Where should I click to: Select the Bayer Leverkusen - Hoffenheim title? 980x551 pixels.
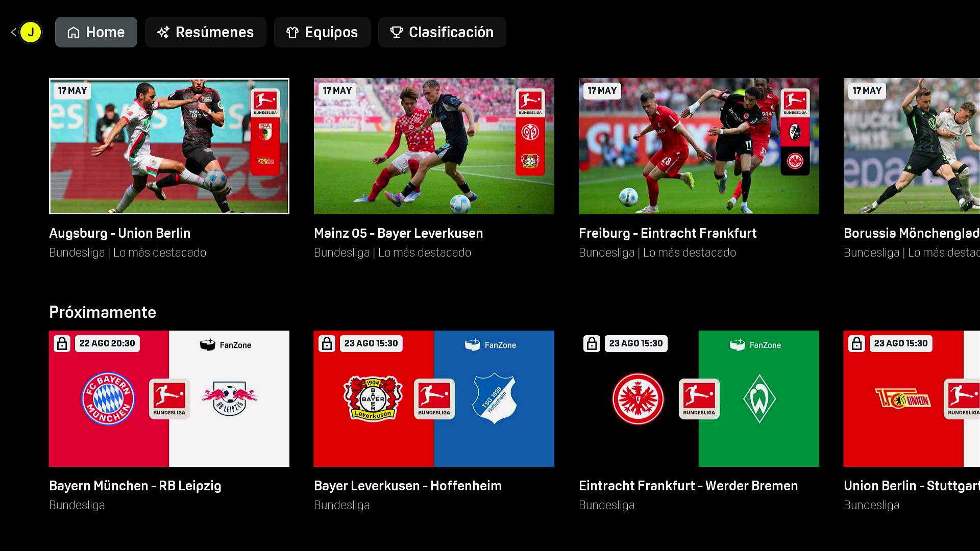(408, 486)
